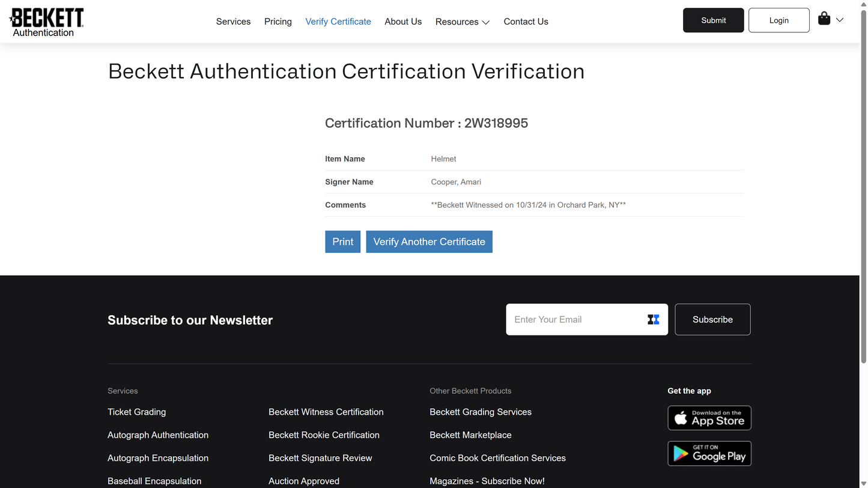Expand the Resources menu
This screenshot has height=488, width=868.
(x=463, y=22)
